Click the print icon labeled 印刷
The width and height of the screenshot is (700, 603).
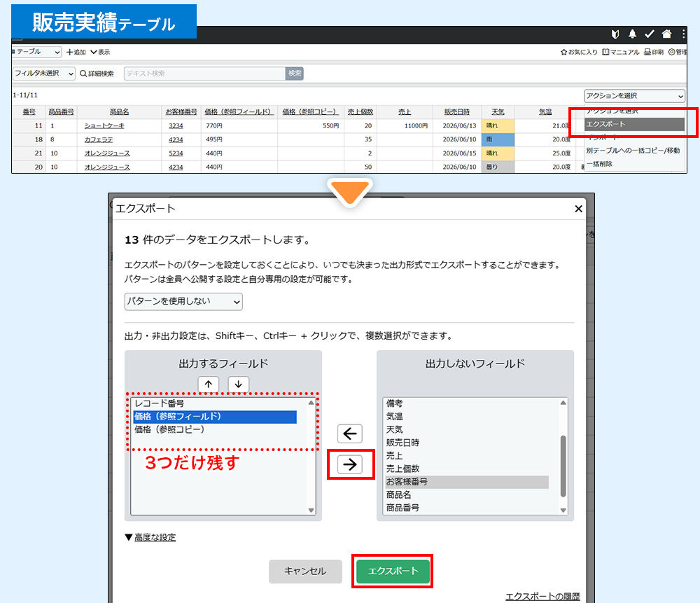pos(654,52)
